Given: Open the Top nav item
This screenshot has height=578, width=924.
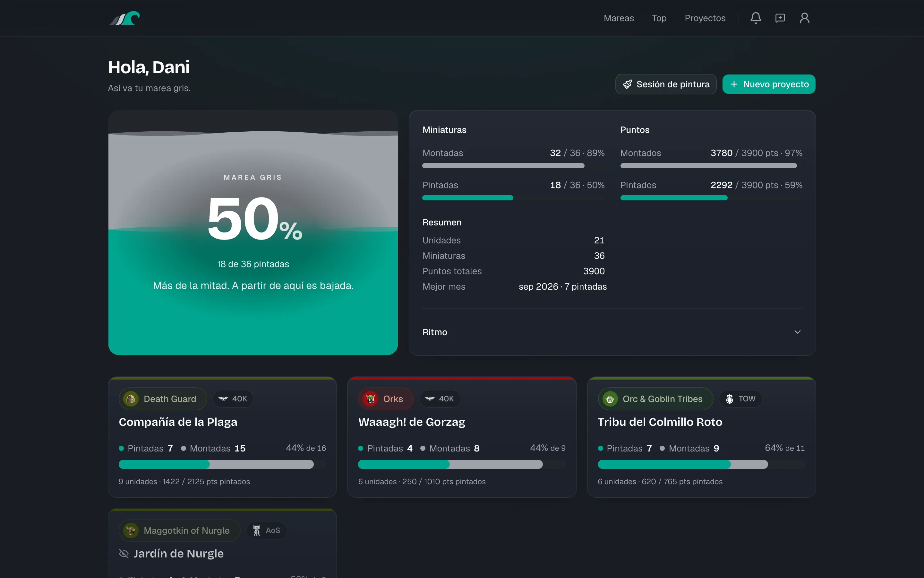Looking at the screenshot, I should tap(659, 18).
